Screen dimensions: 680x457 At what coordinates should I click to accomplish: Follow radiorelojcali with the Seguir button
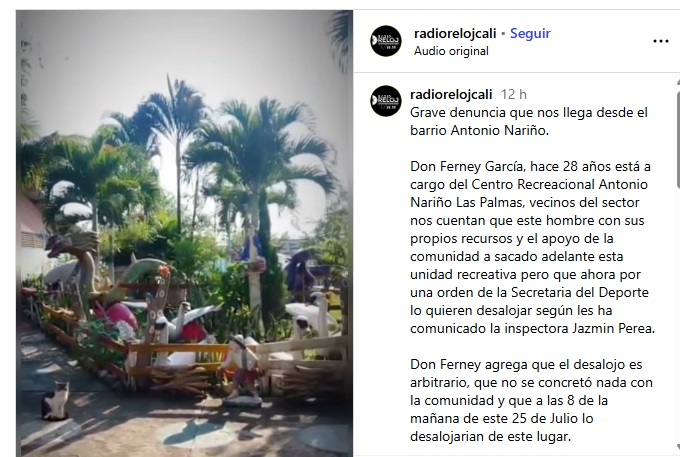(x=530, y=33)
